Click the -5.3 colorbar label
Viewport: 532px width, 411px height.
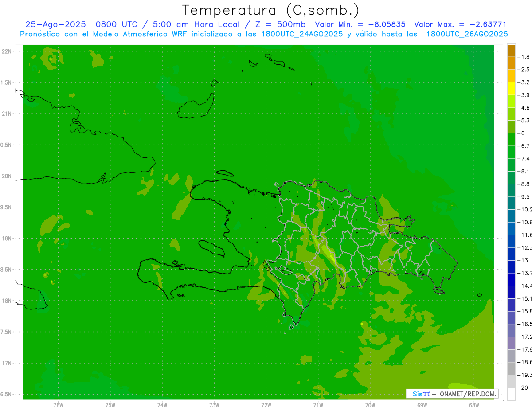tap(524, 121)
